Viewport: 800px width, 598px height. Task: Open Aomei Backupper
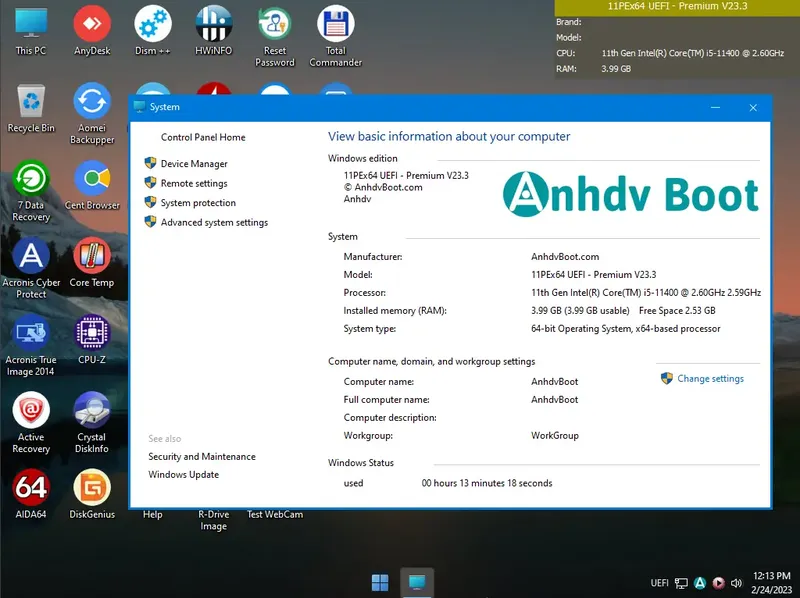click(x=92, y=105)
